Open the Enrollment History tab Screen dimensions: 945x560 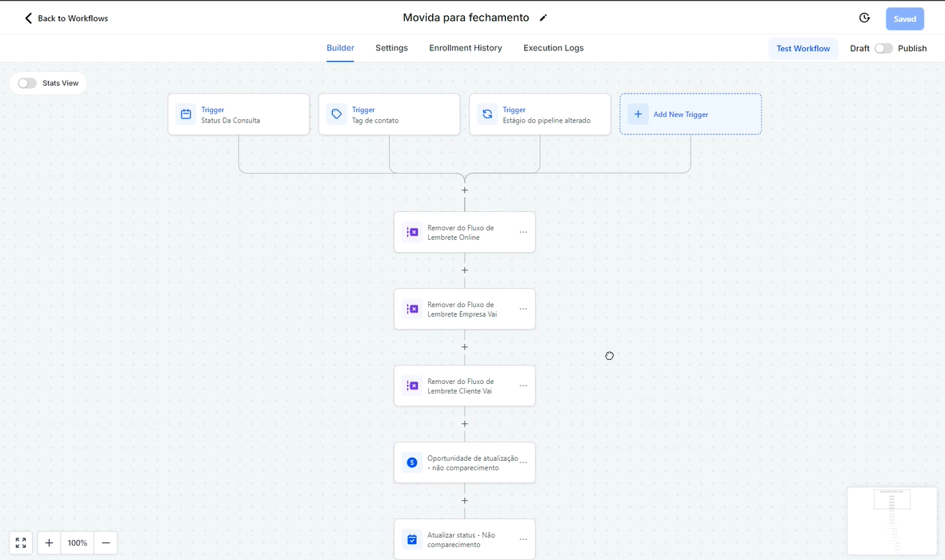tap(465, 48)
